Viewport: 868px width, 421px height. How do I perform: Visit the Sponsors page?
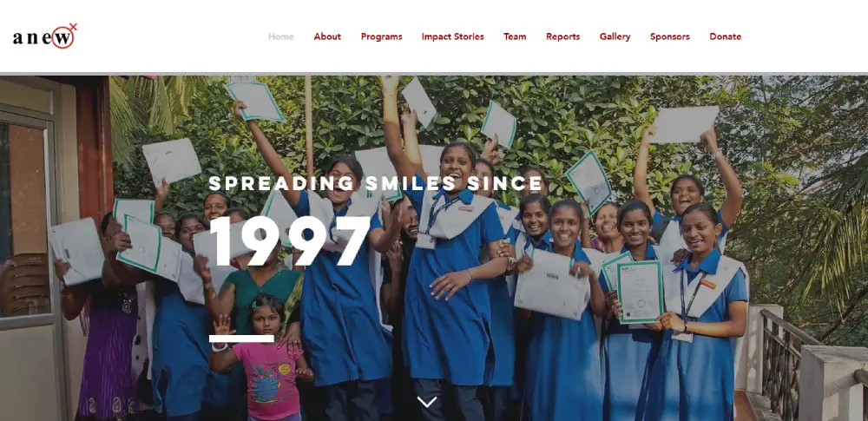coord(670,36)
